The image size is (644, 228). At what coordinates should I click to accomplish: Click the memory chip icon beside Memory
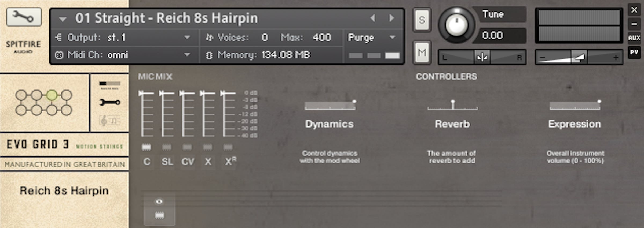point(209,55)
